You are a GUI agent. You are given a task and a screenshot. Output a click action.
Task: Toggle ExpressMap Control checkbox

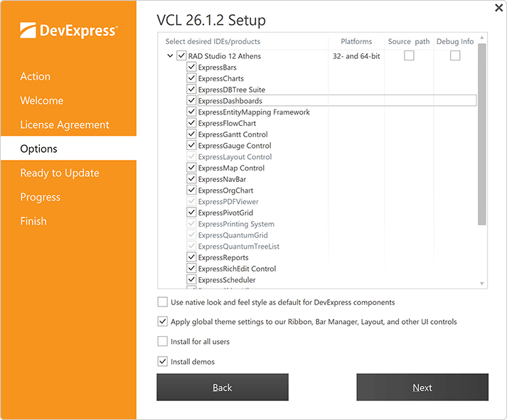191,168
